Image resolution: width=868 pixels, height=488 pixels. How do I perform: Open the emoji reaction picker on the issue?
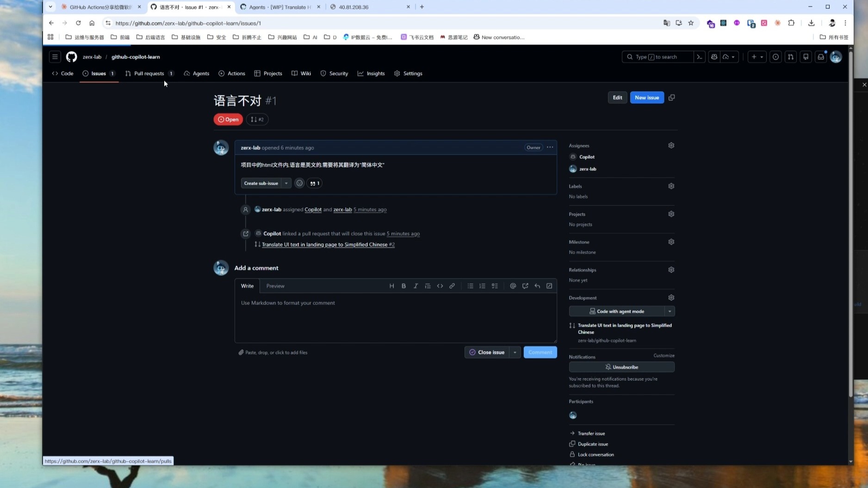pos(299,183)
